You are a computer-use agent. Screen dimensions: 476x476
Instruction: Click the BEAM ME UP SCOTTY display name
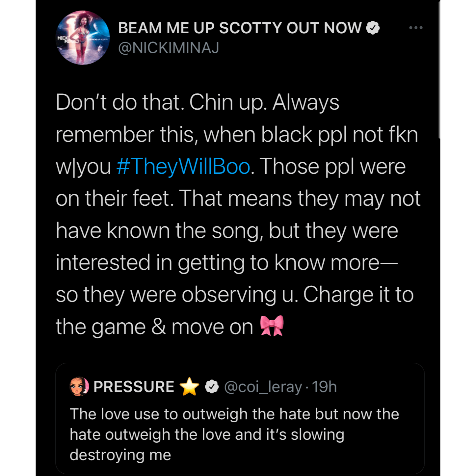coord(240,28)
